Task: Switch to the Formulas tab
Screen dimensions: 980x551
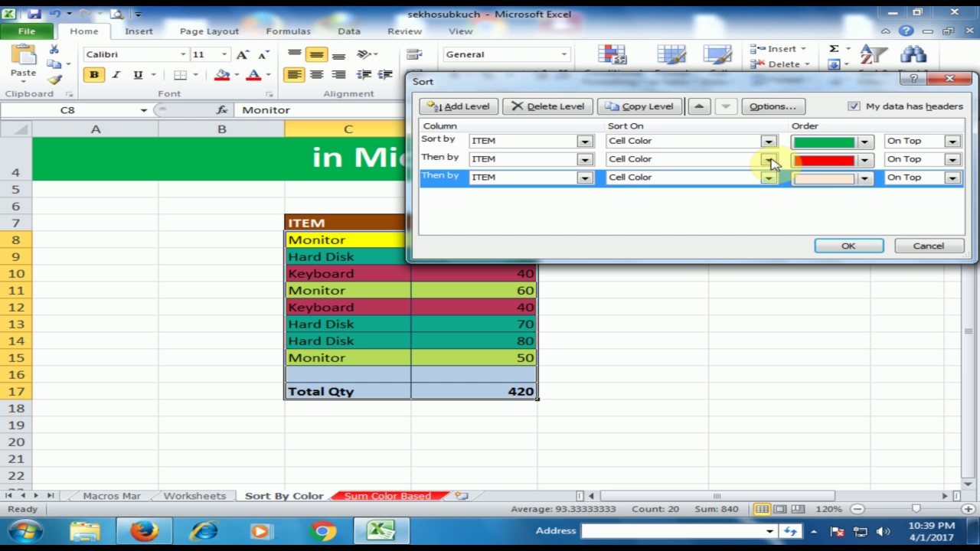Action: [288, 31]
